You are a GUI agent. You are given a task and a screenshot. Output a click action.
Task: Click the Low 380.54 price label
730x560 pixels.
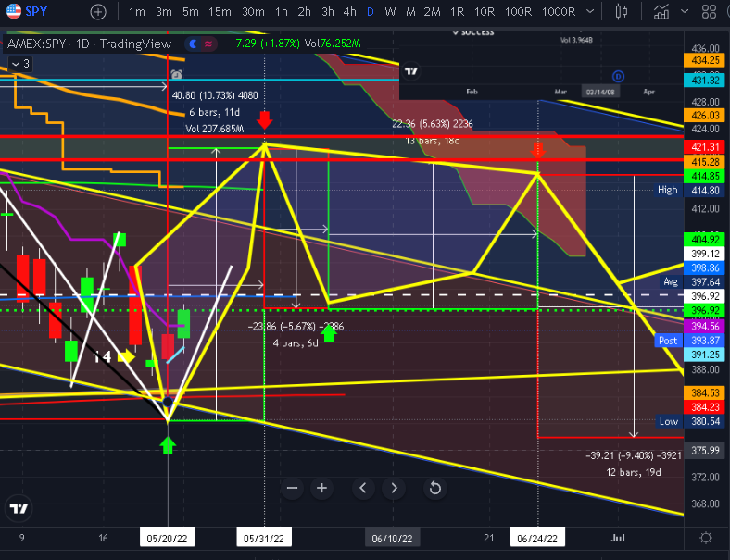point(690,421)
